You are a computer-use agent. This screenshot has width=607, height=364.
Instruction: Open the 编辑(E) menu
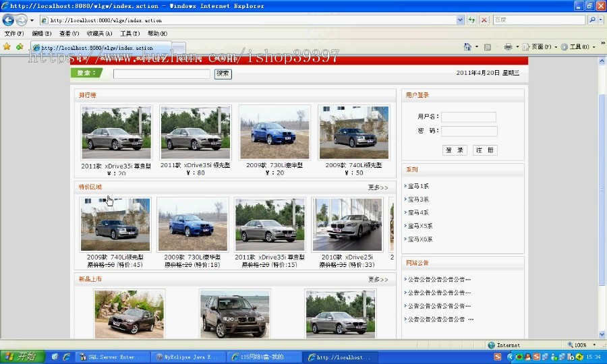tap(41, 34)
